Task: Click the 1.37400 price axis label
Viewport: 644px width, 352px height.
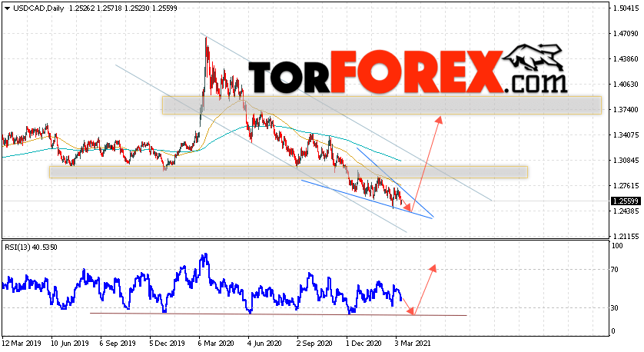Action: 626,110
